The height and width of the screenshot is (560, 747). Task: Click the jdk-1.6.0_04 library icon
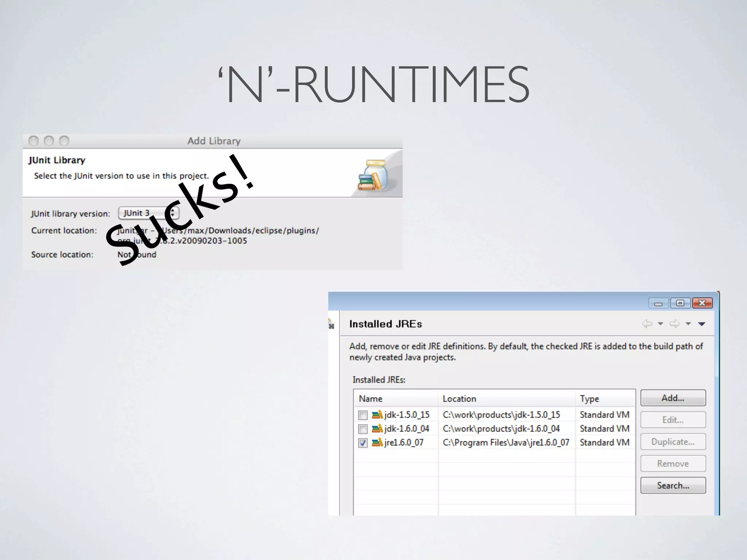[x=377, y=428]
